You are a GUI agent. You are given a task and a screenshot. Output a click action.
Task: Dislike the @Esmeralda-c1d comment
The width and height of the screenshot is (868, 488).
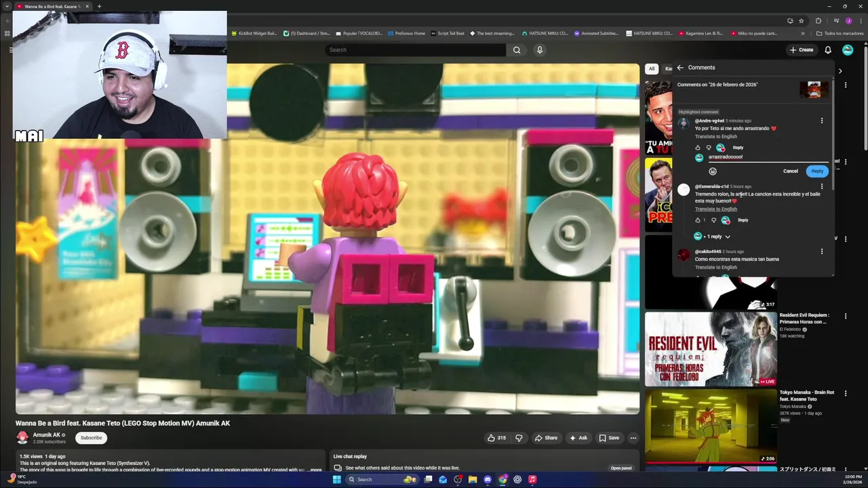coord(713,220)
